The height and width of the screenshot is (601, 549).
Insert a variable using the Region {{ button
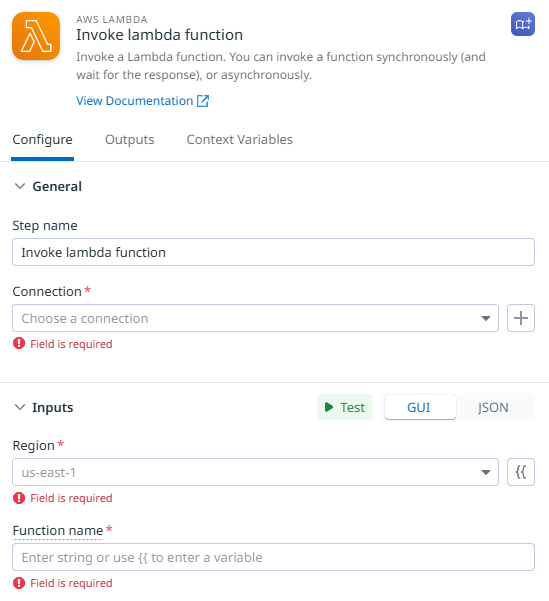pyautogui.click(x=521, y=472)
